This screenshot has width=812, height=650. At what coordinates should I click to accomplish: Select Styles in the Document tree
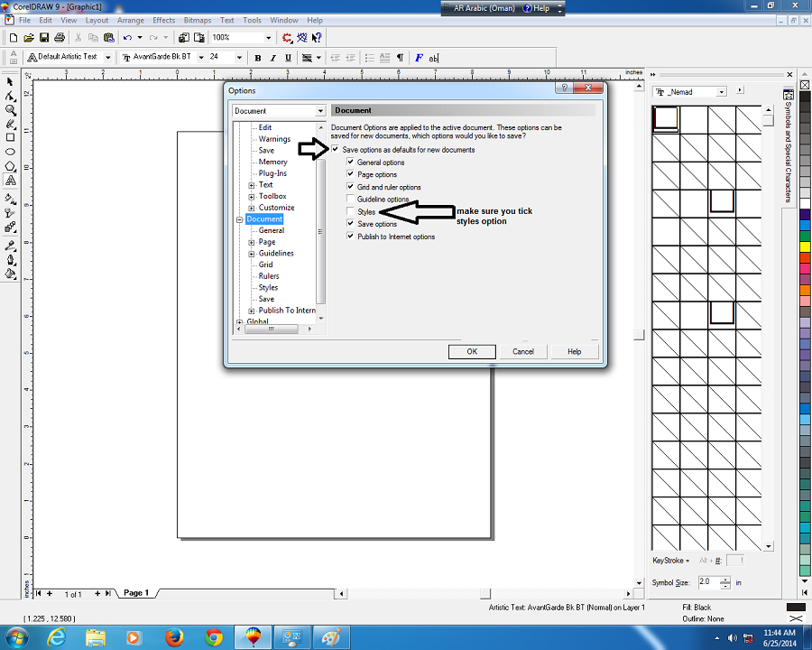point(268,287)
